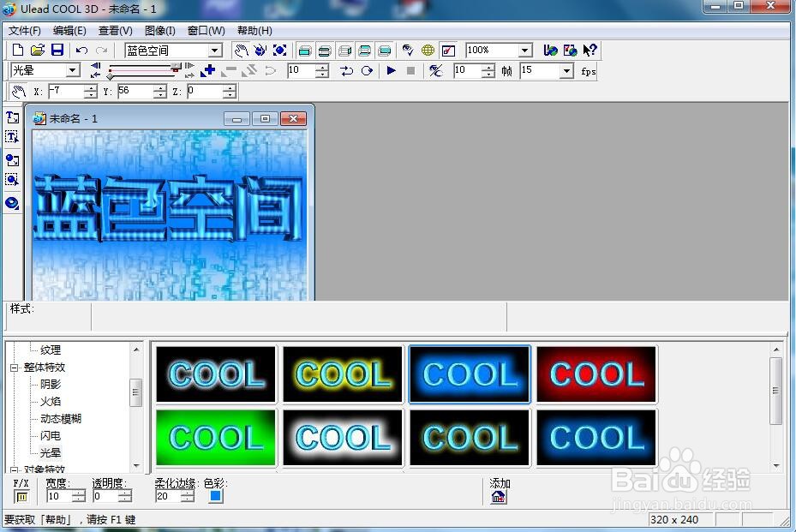
Task: Toggle Loop animation mode
Action: [x=367, y=70]
